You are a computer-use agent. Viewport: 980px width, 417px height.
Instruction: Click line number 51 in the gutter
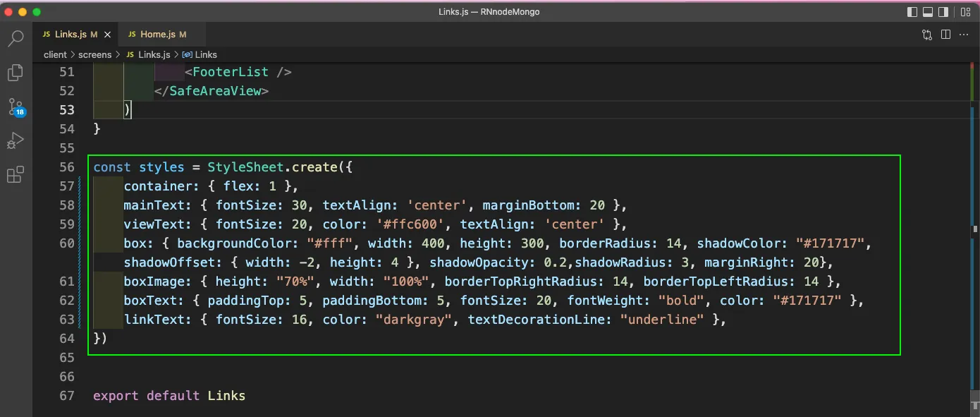pyautogui.click(x=66, y=72)
